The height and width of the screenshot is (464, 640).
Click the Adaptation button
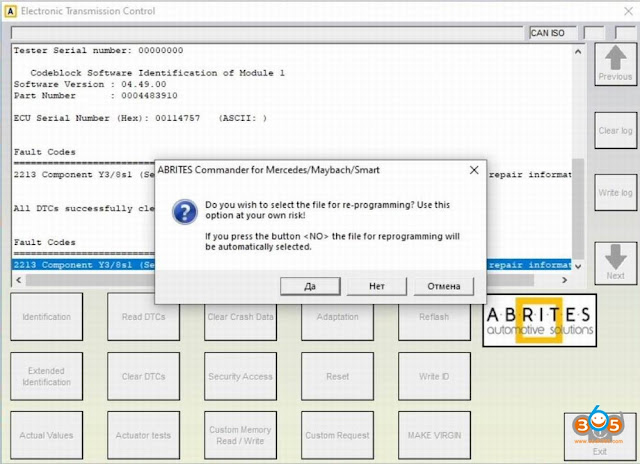(x=338, y=317)
